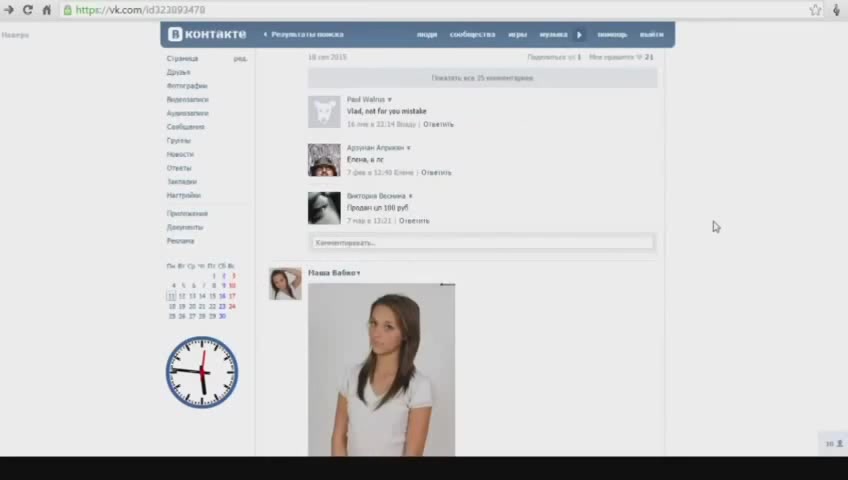Open dropdown arrow beside Виктория Веснина
This screenshot has width=848, height=480.
pos(410,196)
